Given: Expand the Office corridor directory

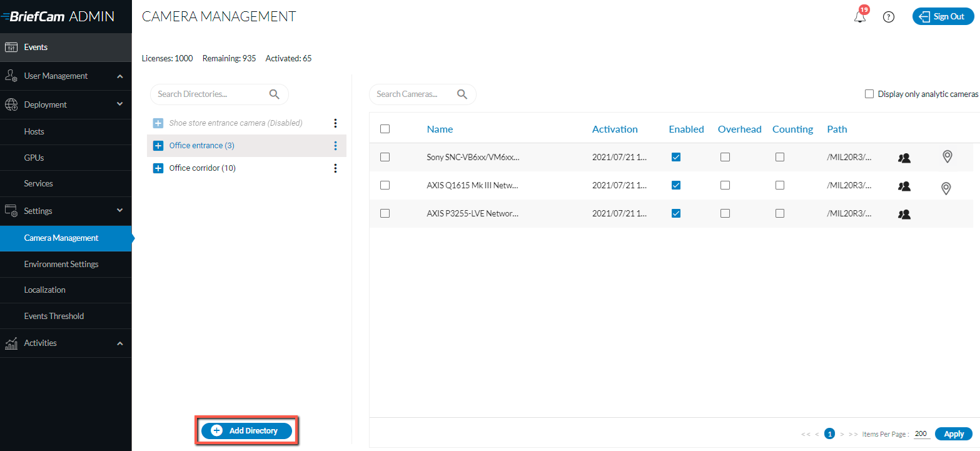Looking at the screenshot, I should coord(158,168).
